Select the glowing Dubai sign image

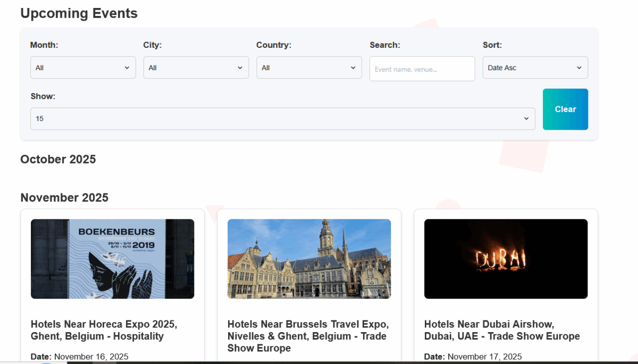click(x=506, y=259)
